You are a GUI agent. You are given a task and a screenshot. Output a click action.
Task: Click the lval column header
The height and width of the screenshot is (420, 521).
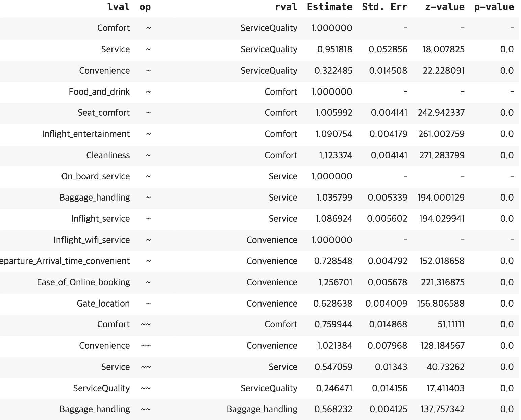(118, 7)
